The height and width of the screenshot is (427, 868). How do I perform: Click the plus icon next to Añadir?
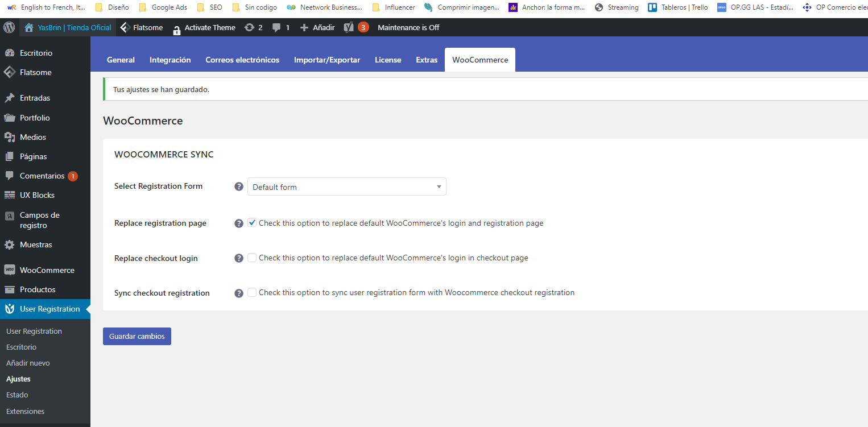click(x=304, y=27)
